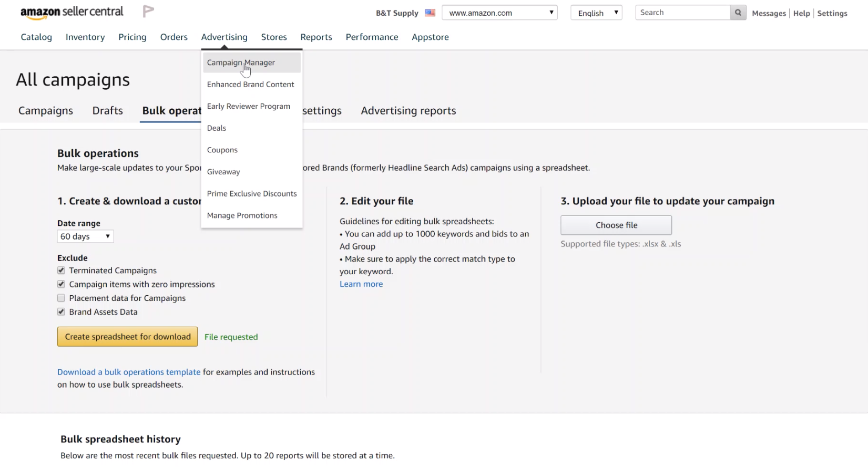Expand the 60 days date range dropdown
This screenshot has width=868, height=467.
85,236
